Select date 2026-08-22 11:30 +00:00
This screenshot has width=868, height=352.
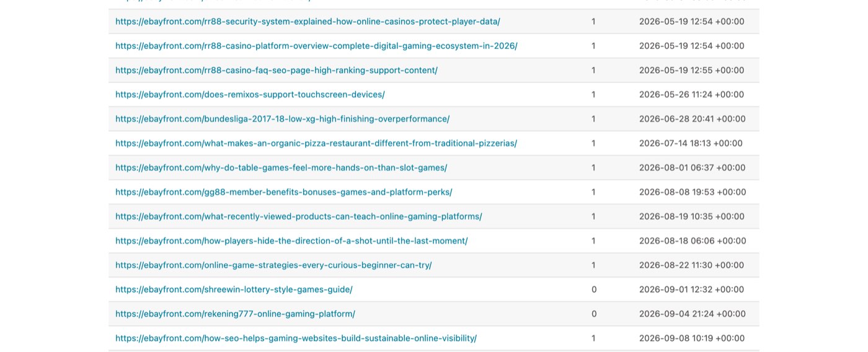pyautogui.click(x=692, y=265)
